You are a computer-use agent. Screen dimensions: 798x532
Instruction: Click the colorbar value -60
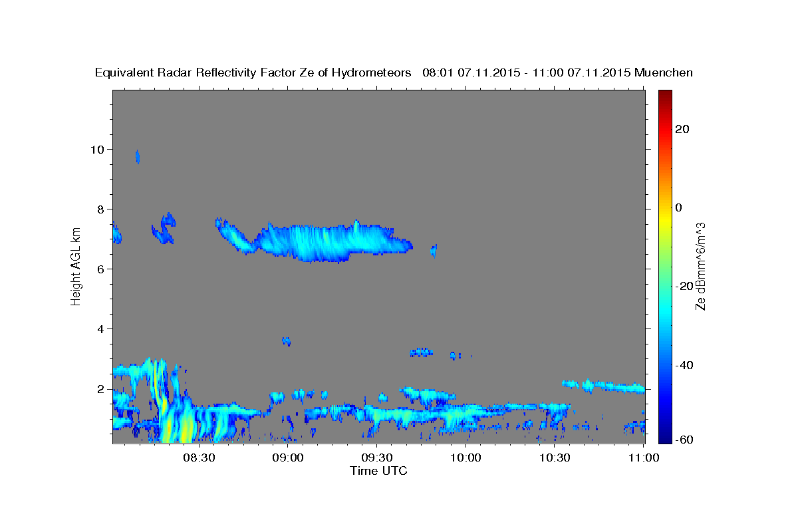click(684, 439)
